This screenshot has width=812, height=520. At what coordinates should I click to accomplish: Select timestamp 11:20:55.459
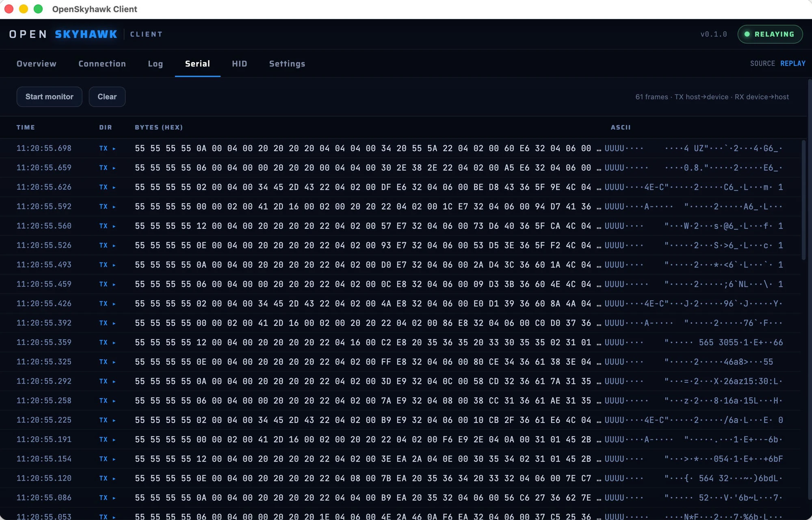pos(44,284)
